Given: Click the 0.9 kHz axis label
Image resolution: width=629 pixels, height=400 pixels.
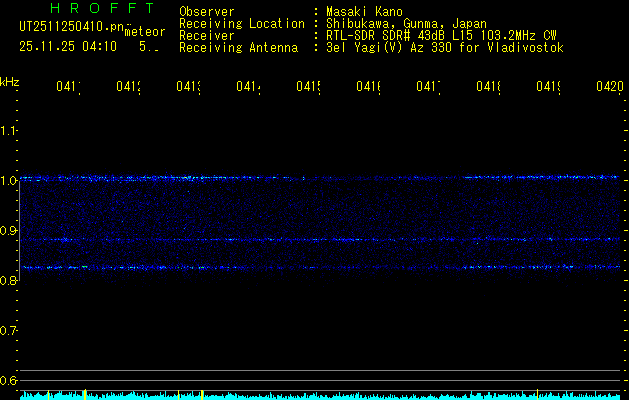Looking at the screenshot, I should (x=9, y=230).
